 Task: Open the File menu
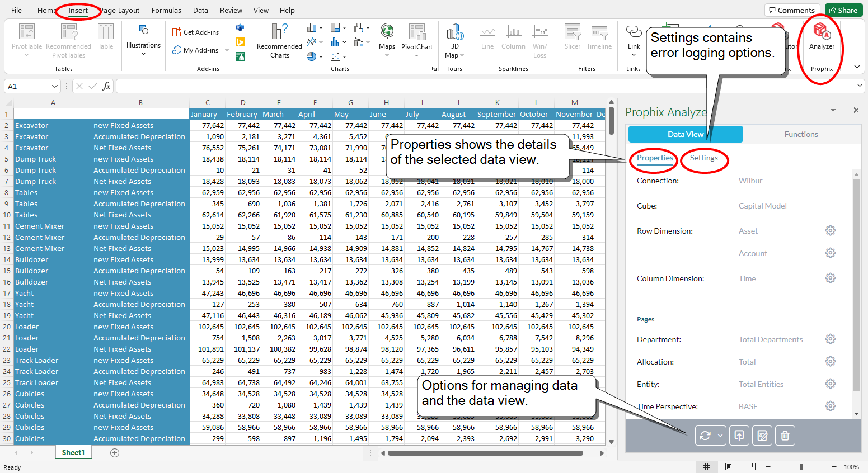coord(17,10)
